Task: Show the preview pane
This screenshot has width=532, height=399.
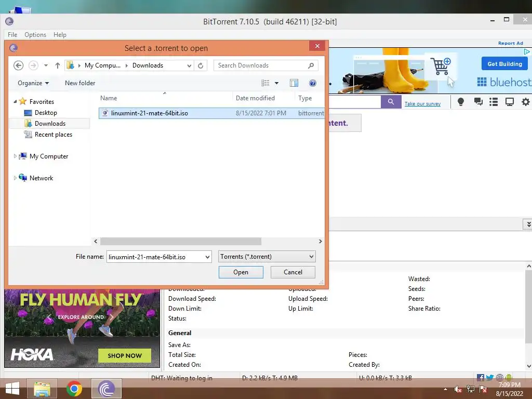Action: (x=294, y=83)
